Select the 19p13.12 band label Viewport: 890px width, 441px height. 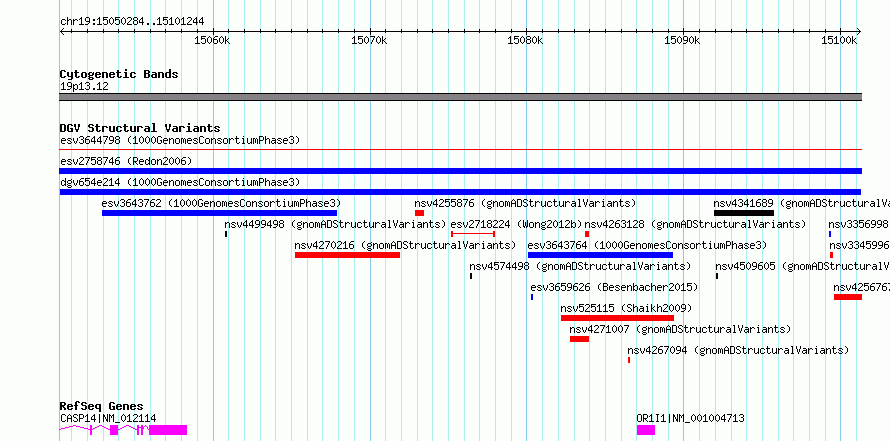click(x=84, y=87)
